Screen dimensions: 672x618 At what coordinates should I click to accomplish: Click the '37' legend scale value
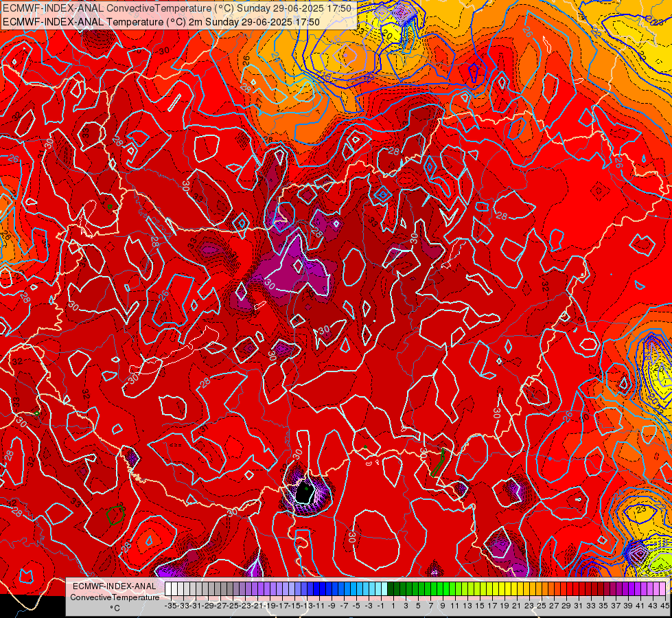tap(616, 606)
